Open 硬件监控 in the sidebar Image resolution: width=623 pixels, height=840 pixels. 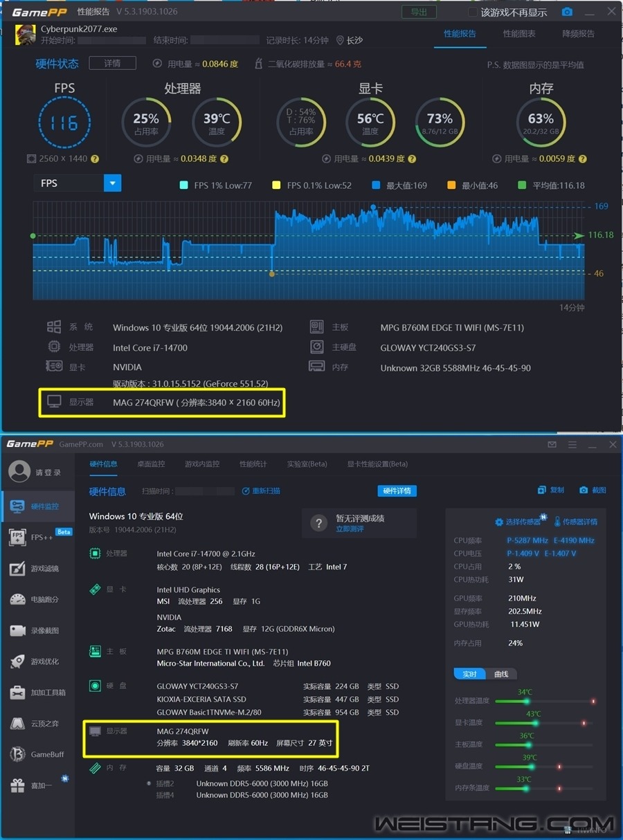click(37, 506)
